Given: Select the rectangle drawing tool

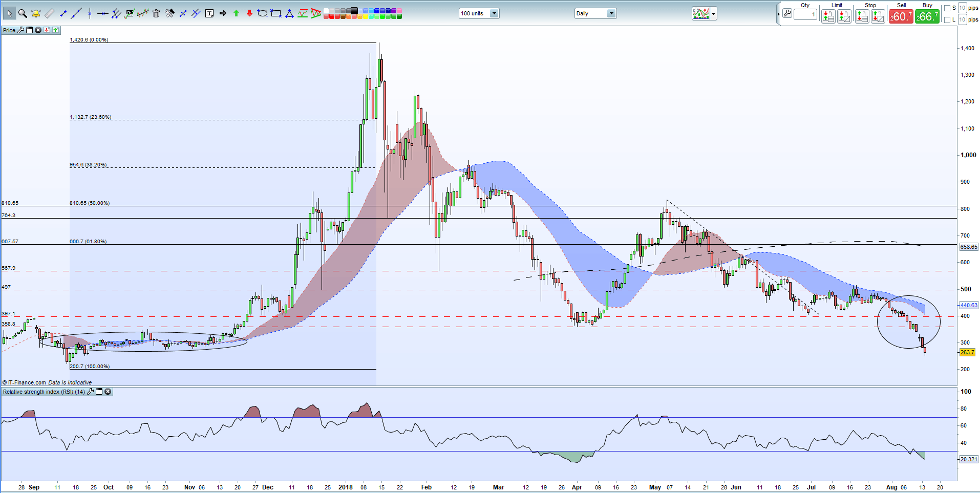Looking at the screenshot, I should click(x=276, y=13).
